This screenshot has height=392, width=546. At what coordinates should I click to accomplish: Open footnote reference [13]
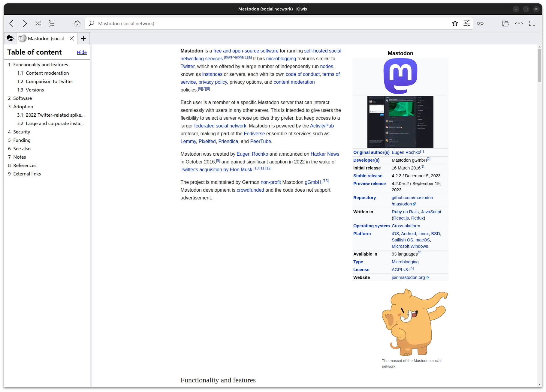click(326, 181)
